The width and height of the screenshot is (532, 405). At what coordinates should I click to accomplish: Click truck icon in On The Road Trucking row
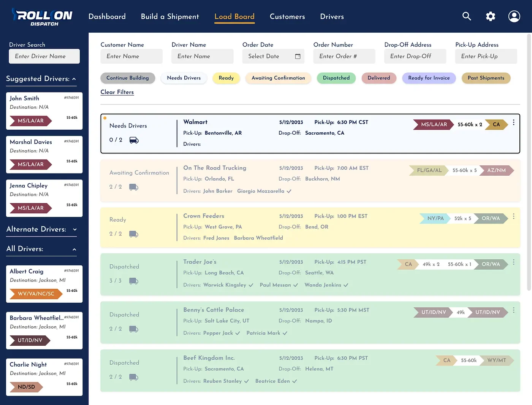[x=134, y=187]
